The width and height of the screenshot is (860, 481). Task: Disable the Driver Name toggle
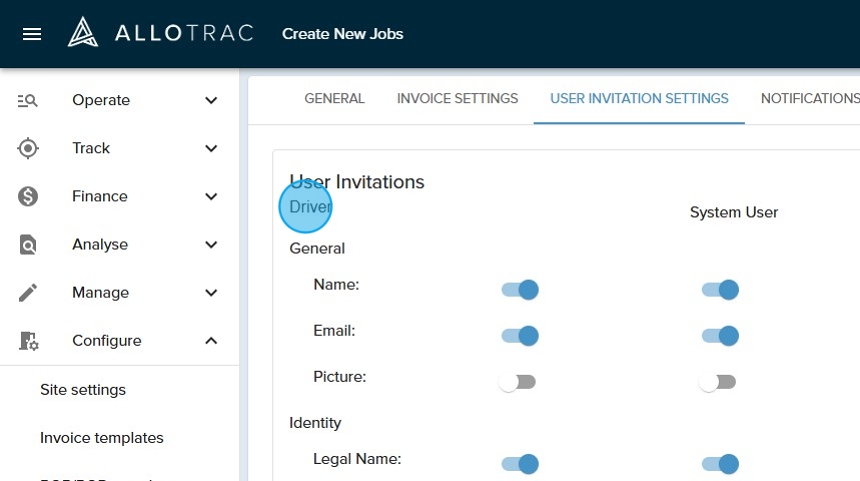(520, 290)
